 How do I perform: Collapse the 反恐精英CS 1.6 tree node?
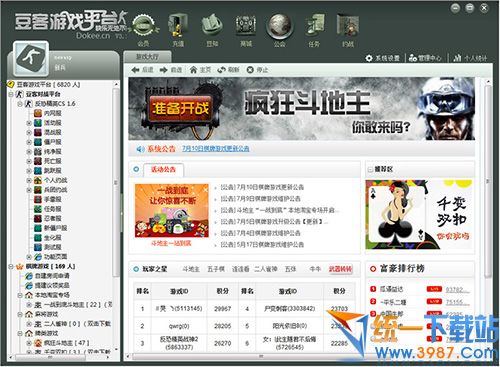click(x=20, y=104)
